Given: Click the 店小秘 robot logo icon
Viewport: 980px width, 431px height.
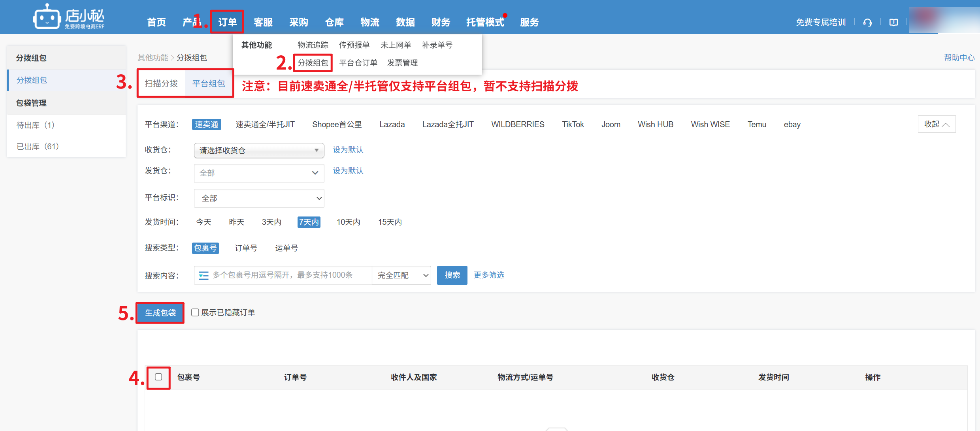Looking at the screenshot, I should click(x=47, y=17).
